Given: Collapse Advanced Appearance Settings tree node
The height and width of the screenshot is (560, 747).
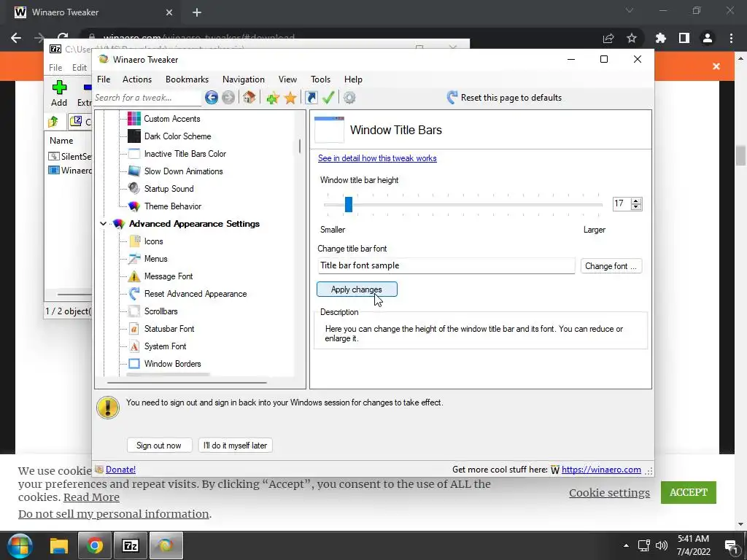Looking at the screenshot, I should [x=104, y=223].
